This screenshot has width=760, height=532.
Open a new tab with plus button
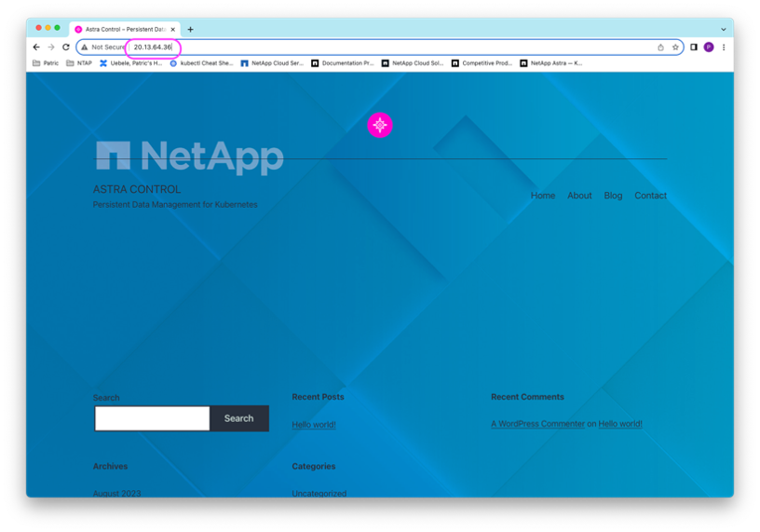point(191,30)
